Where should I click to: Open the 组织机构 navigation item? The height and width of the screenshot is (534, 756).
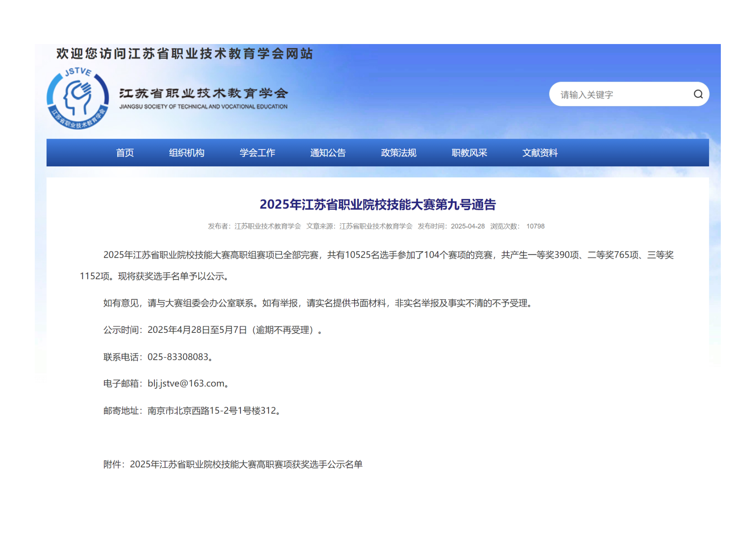(x=187, y=153)
